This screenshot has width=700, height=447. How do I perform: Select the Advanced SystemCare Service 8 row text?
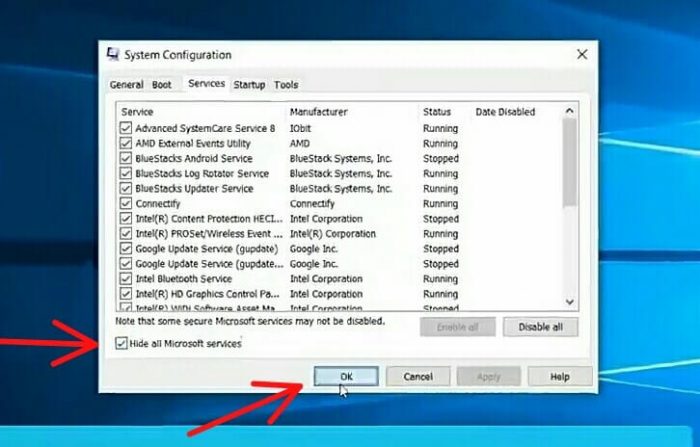pyautogui.click(x=205, y=129)
